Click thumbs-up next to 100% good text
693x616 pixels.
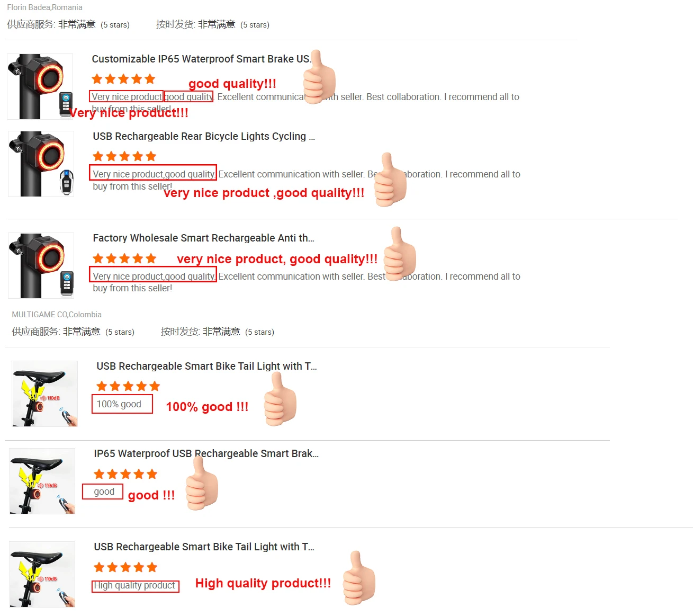click(280, 400)
